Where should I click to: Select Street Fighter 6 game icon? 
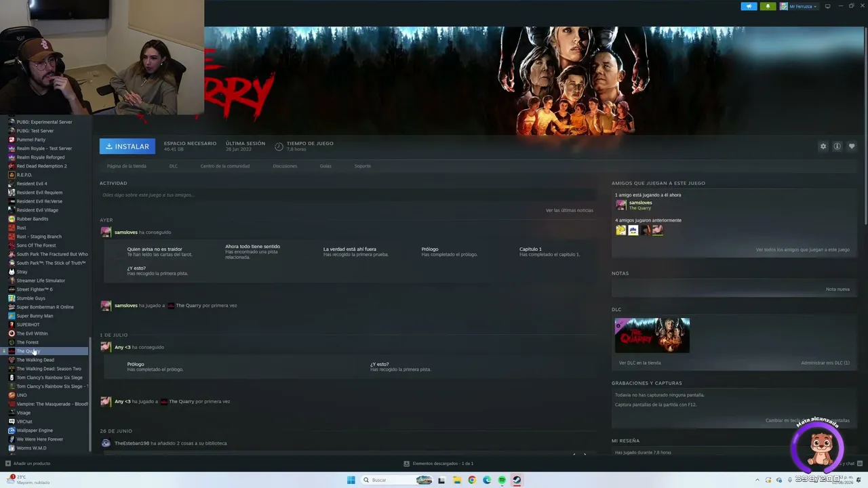pos(12,289)
